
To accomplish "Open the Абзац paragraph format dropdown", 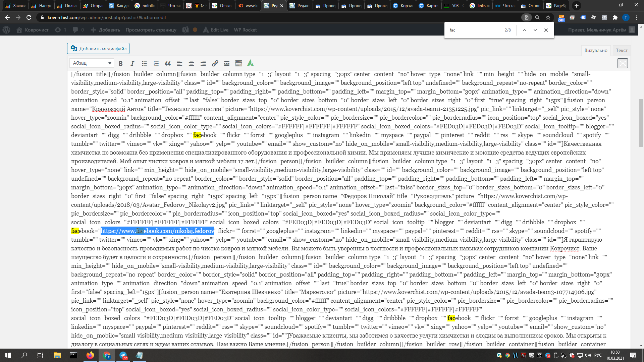I will 92,63.
